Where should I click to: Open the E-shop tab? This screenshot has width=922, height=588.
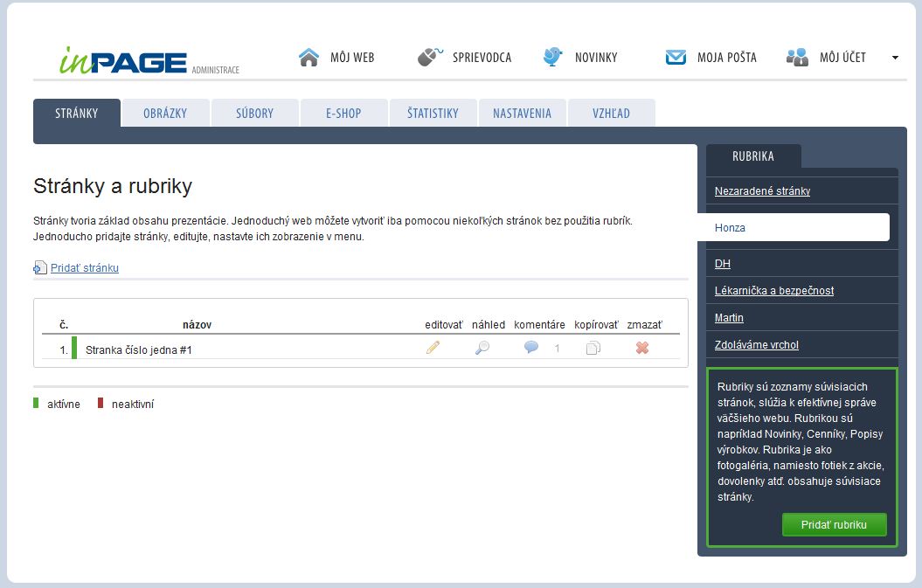pyautogui.click(x=343, y=113)
